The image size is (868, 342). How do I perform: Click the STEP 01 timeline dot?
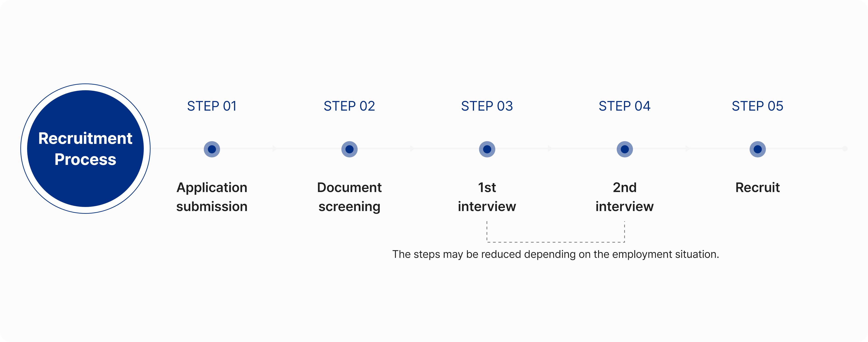pos(212,149)
